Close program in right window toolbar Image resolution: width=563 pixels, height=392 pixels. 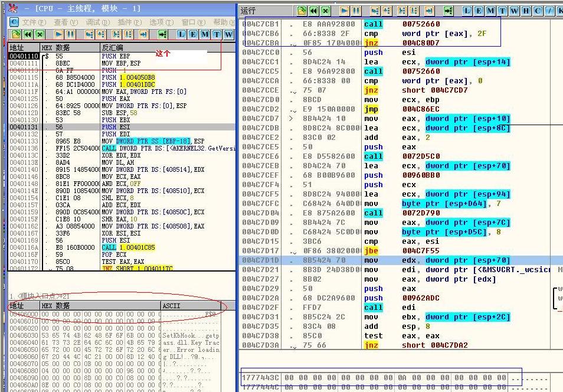tap(326, 11)
